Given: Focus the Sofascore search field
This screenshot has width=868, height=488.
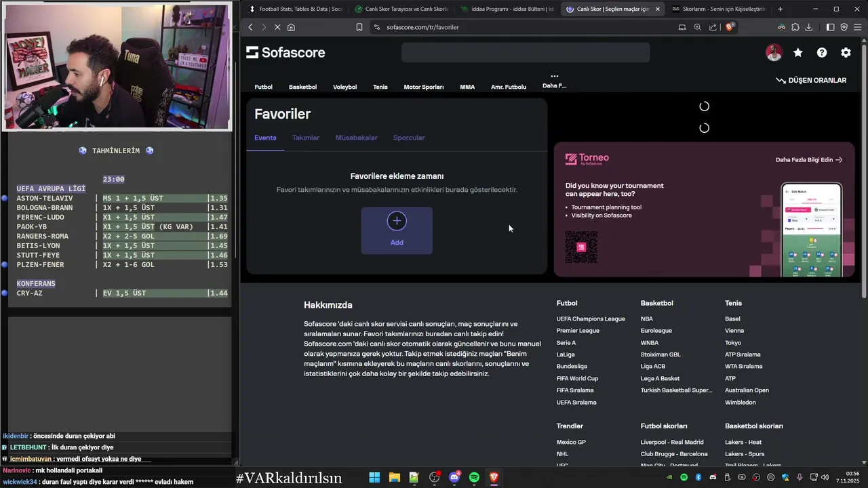Looking at the screenshot, I should (526, 52).
